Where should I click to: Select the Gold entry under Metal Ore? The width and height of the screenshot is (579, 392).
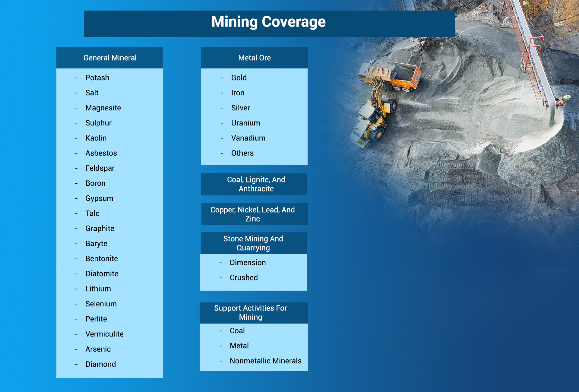(x=239, y=77)
